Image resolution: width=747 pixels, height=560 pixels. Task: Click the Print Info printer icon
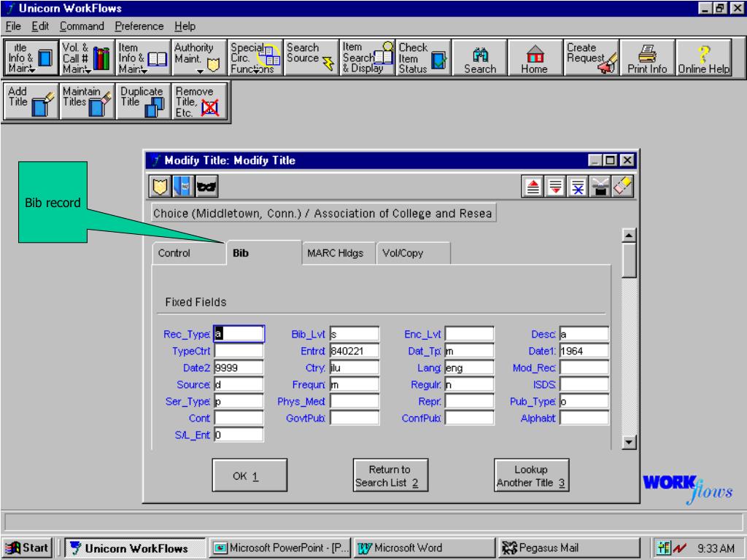tap(648, 58)
